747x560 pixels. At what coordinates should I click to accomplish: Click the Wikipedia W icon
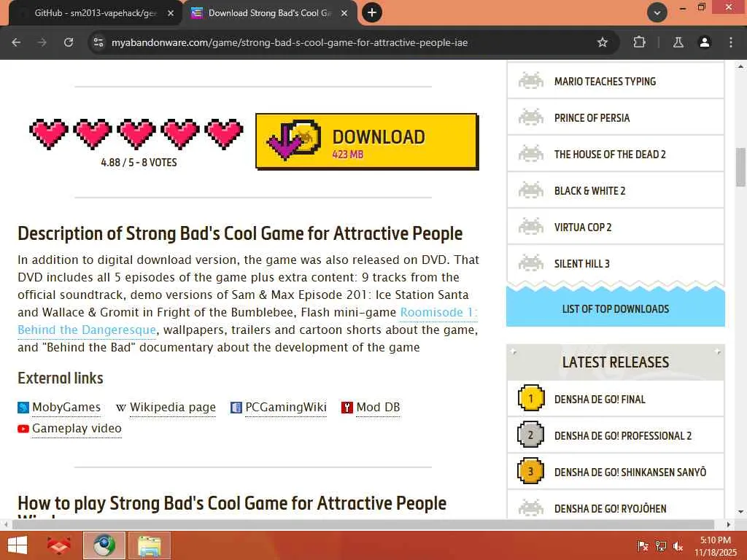[121, 408]
